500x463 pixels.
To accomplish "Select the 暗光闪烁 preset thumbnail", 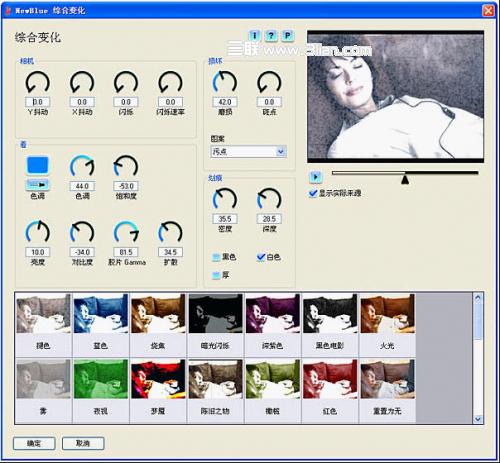I will pyautogui.click(x=215, y=314).
